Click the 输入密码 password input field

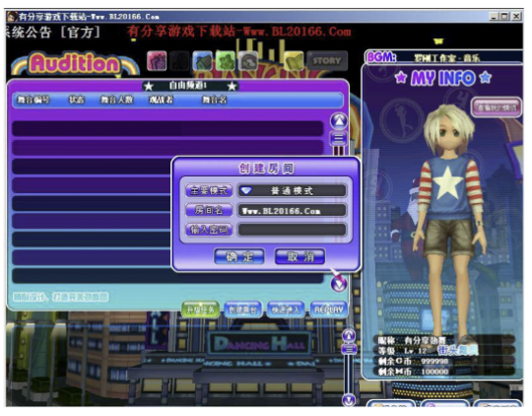(x=292, y=230)
